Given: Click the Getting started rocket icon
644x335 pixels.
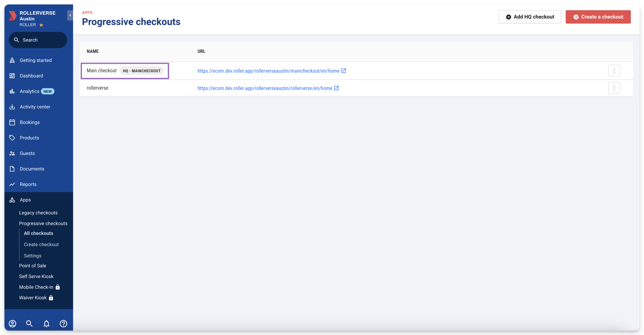Looking at the screenshot, I should click(12, 60).
